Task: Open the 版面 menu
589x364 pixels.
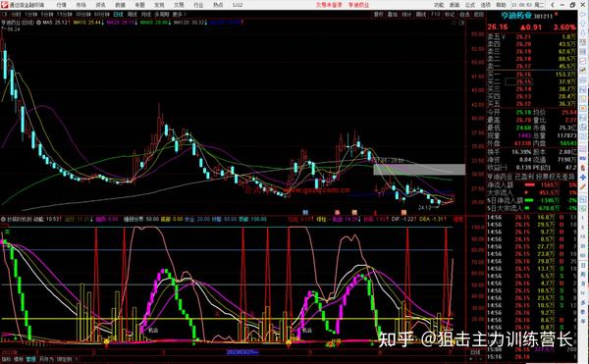Action: 455,5
